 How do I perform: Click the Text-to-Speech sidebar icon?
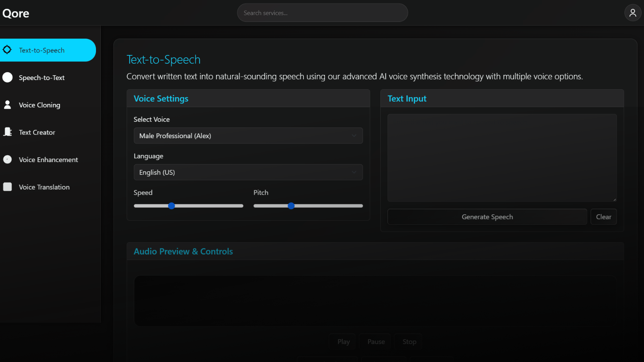click(x=7, y=50)
